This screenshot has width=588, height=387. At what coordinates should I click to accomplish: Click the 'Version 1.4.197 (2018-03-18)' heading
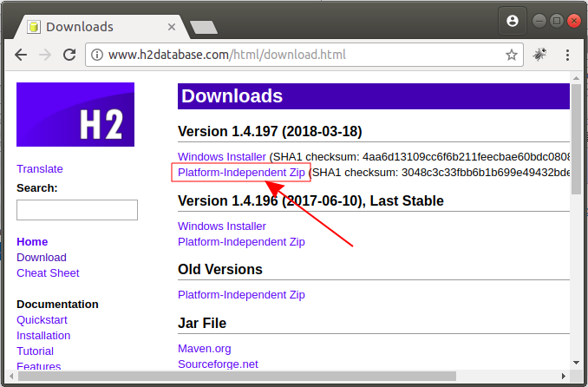(270, 132)
